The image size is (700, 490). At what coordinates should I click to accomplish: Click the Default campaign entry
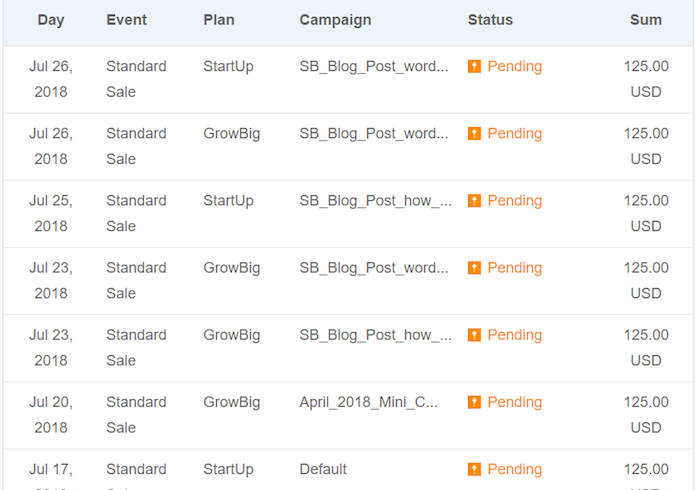pyautogui.click(x=323, y=469)
